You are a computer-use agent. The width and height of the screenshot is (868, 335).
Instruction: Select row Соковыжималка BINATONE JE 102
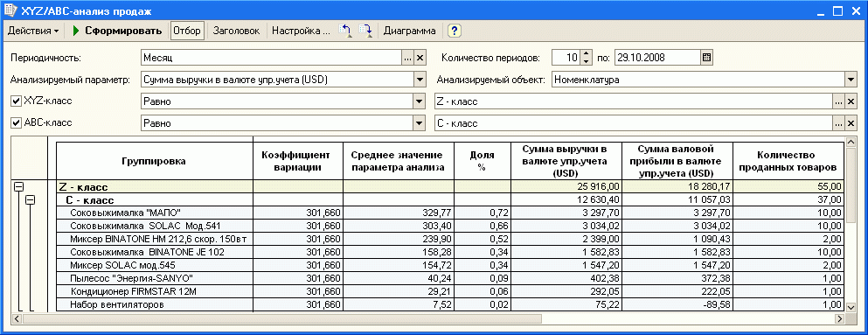coord(450,252)
